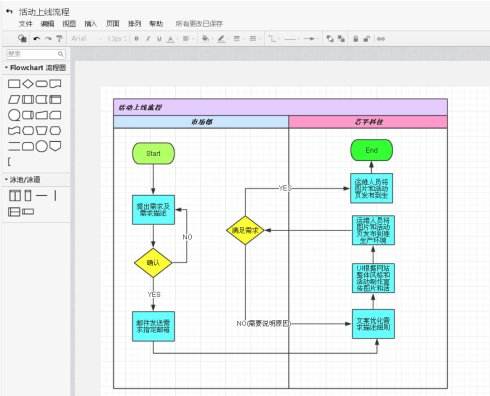Viewport: 490px width, 396px height.
Task: Select the format painter tool
Action: pos(60,39)
